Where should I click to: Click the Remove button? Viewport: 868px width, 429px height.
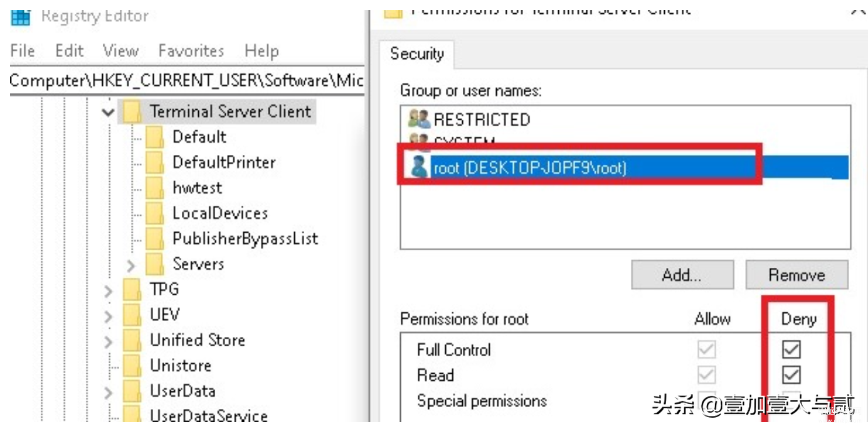point(797,275)
